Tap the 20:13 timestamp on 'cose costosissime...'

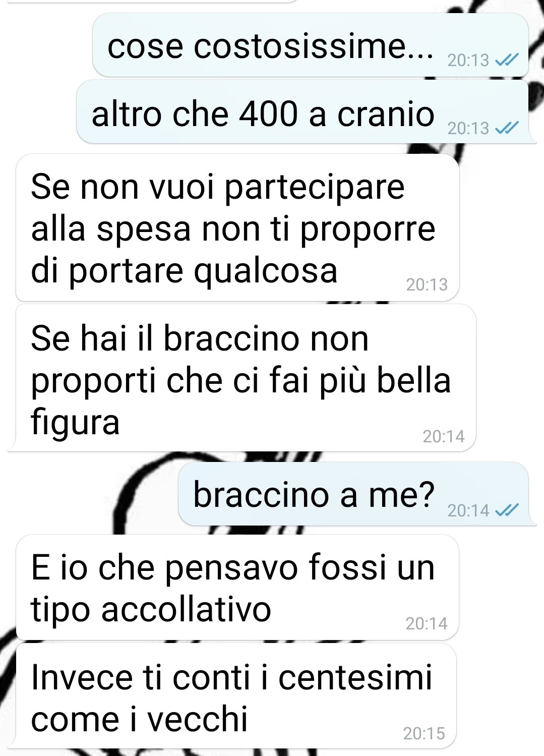(468, 61)
